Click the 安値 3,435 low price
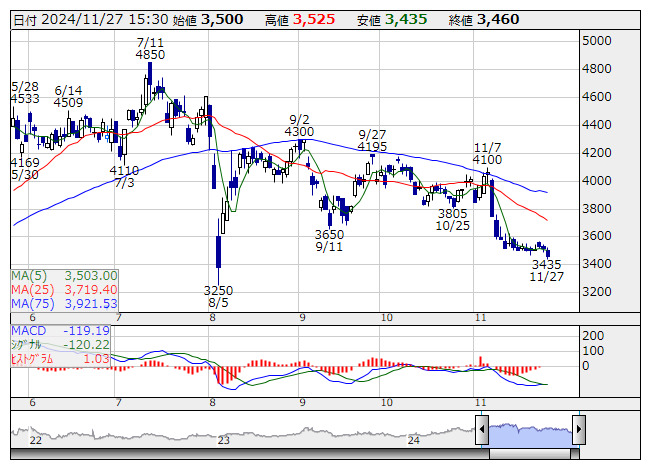Viewport: 653px width, 470px height. (392, 20)
